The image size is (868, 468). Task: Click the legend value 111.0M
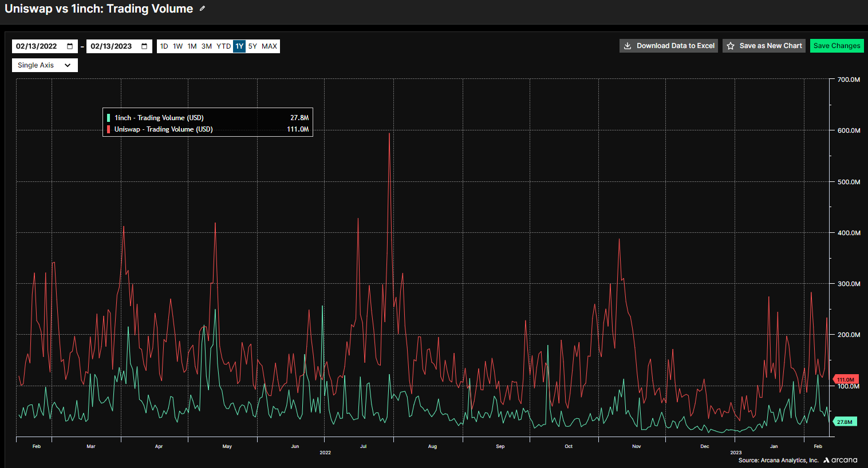[x=298, y=129]
